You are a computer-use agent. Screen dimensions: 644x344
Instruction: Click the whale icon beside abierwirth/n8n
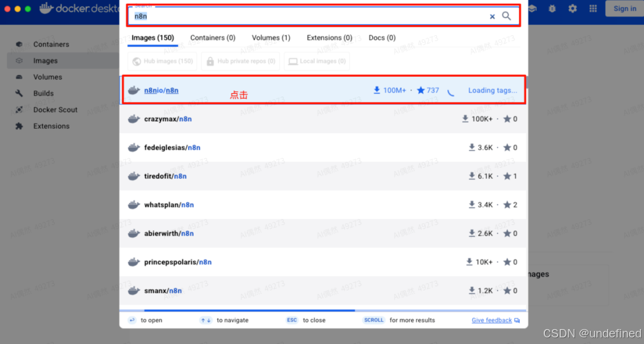134,233
